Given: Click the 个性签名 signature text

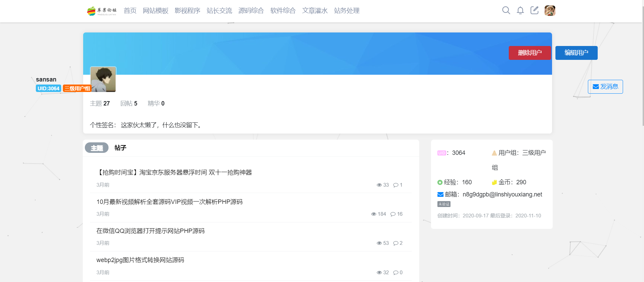Looking at the screenshot, I should point(146,125).
